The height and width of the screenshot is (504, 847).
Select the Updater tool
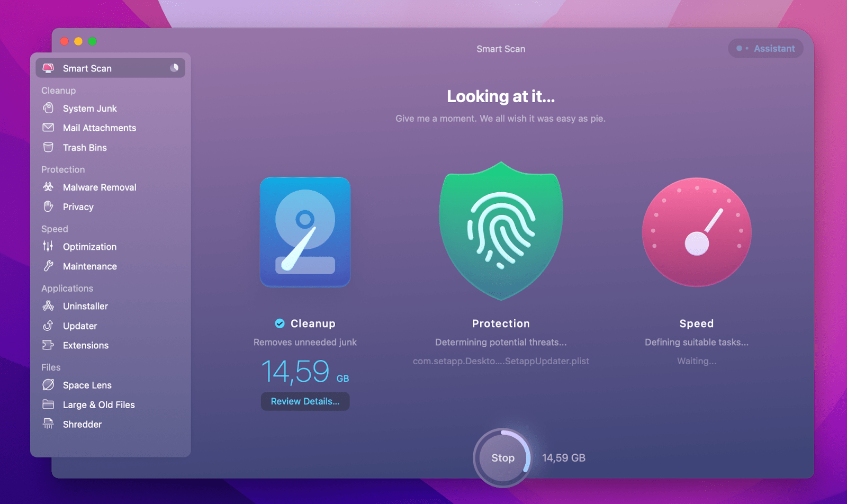80,326
